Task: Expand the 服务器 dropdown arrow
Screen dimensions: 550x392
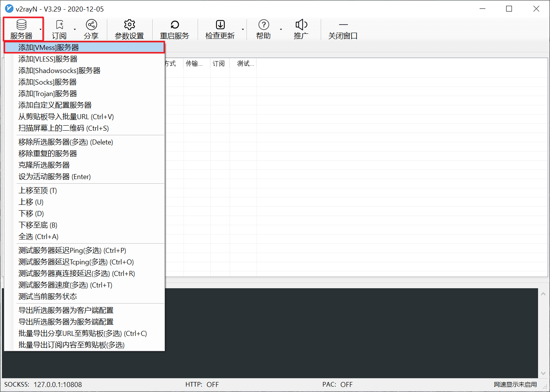Action: (40, 29)
